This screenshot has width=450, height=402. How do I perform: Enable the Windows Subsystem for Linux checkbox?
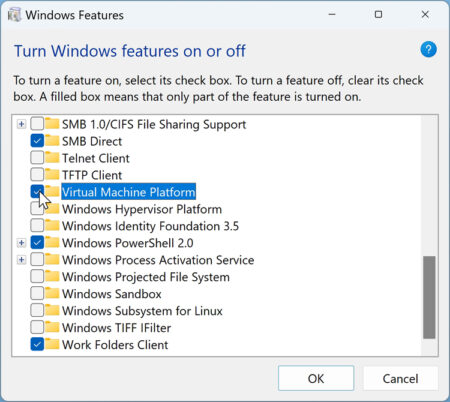tap(37, 310)
